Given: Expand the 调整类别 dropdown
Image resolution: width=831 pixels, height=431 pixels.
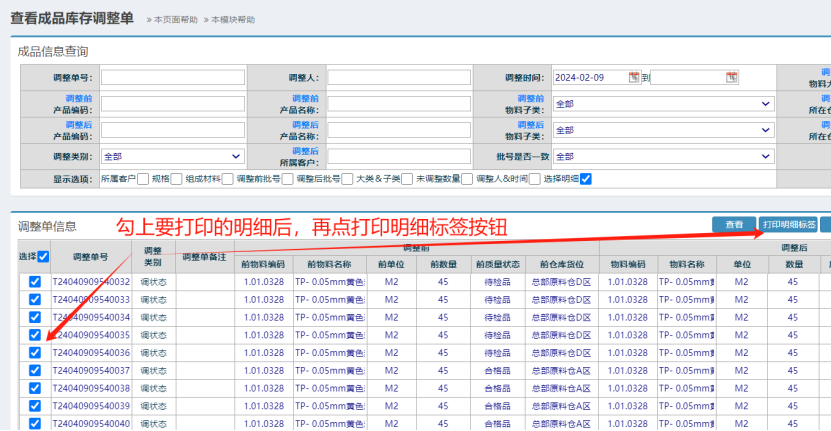Looking at the screenshot, I should 172,156.
